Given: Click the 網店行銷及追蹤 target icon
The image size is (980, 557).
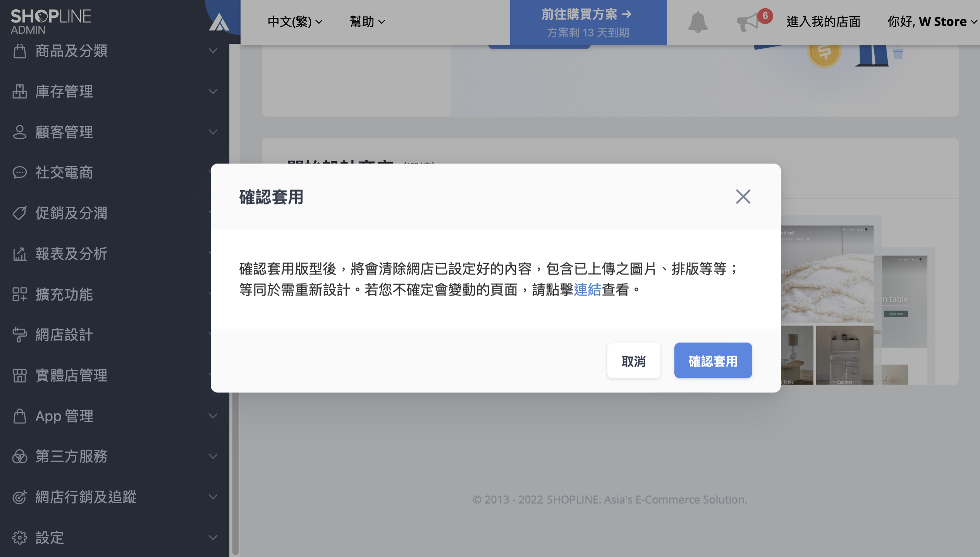Looking at the screenshot, I should (19, 497).
